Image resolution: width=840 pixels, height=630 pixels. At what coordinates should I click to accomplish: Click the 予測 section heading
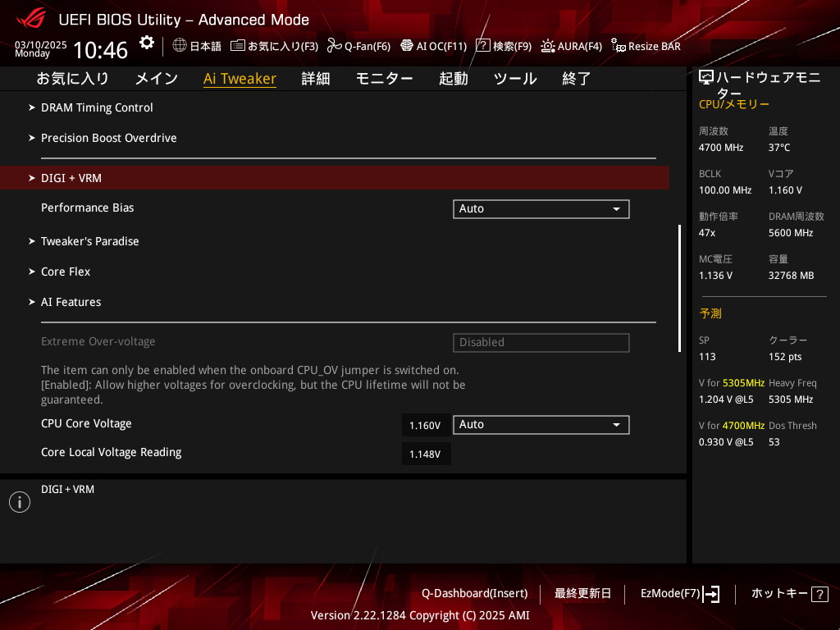pyautogui.click(x=710, y=313)
